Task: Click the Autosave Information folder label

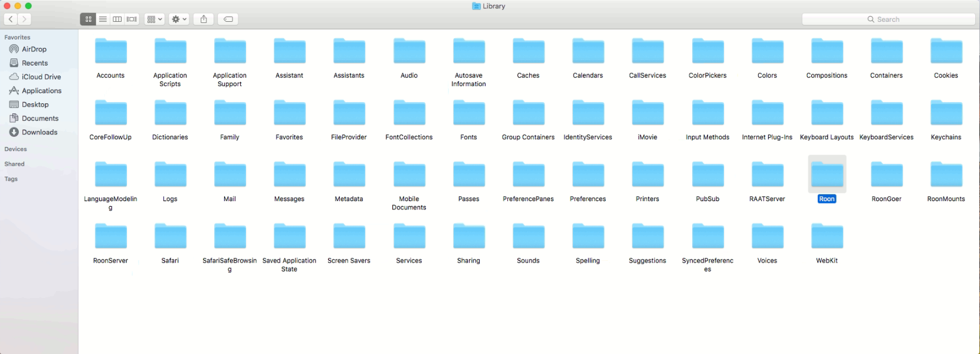Action: click(x=469, y=80)
